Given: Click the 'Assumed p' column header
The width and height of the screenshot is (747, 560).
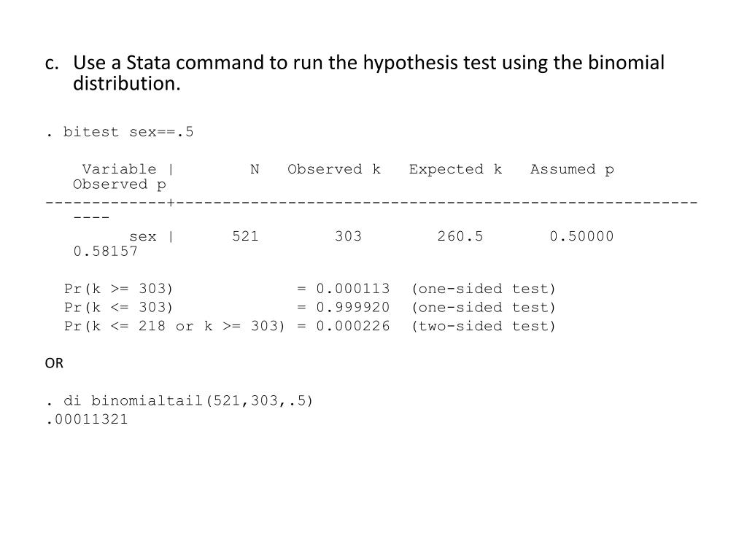Looking at the screenshot, I should 572,169.
